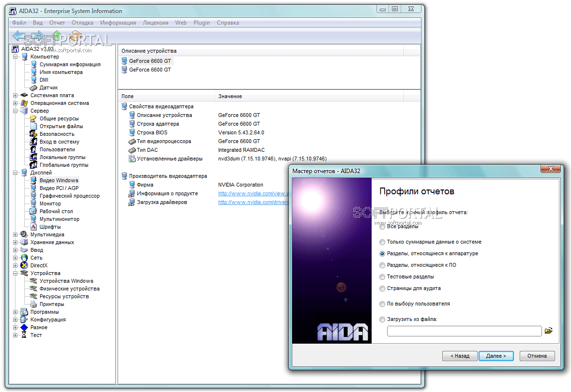The image size is (571, 392).
Task: Expand the Мультимедиа tree node
Action: click(x=15, y=234)
